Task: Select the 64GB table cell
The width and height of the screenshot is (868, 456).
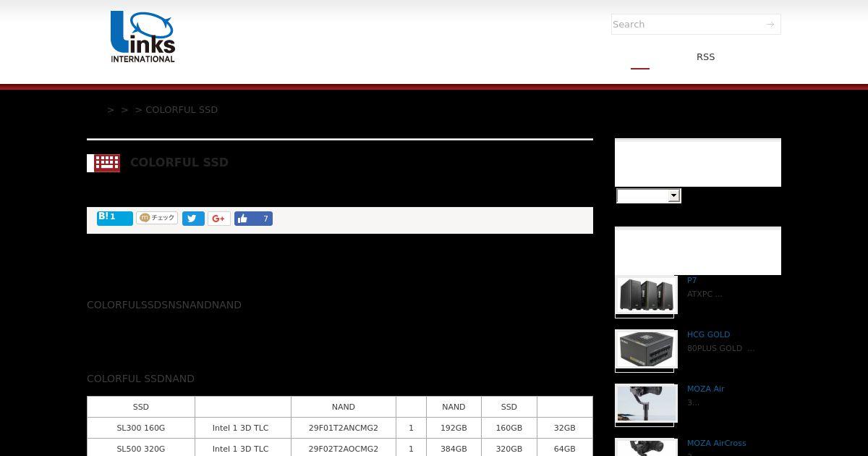Action: tap(565, 447)
